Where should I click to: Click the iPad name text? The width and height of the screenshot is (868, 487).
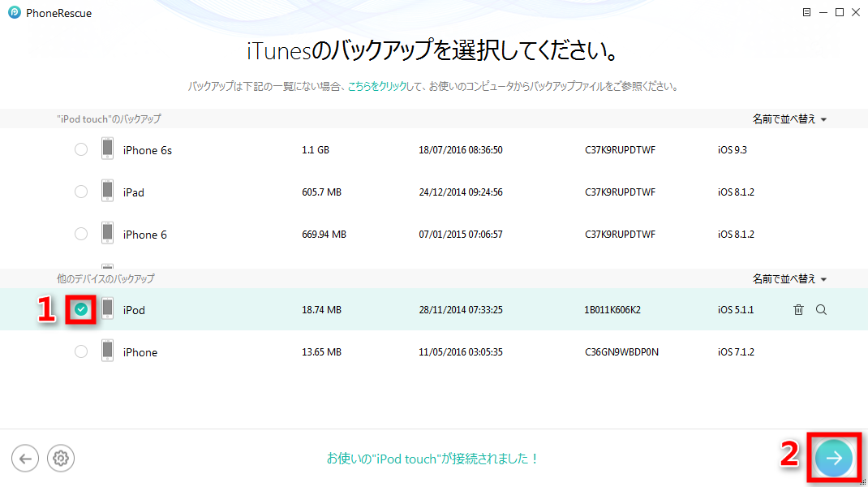click(133, 192)
